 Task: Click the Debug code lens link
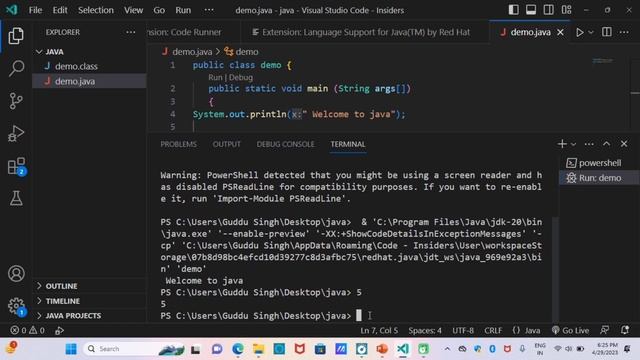coord(240,78)
